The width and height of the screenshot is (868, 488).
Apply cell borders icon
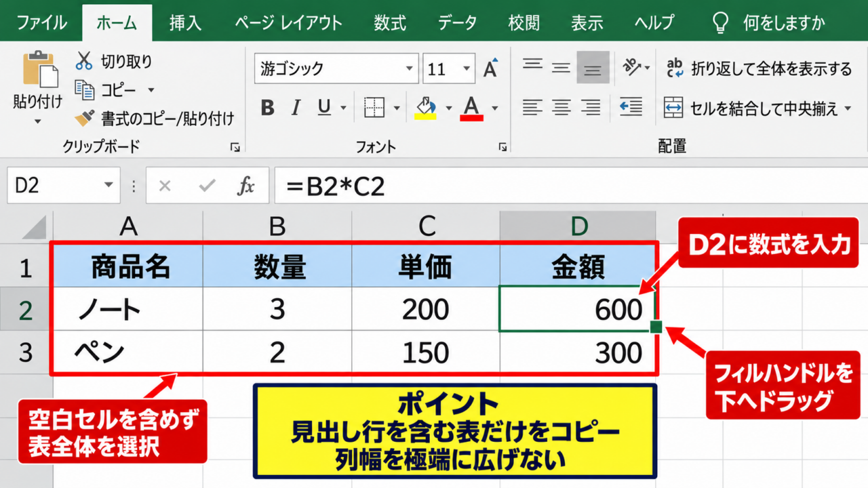click(x=374, y=108)
